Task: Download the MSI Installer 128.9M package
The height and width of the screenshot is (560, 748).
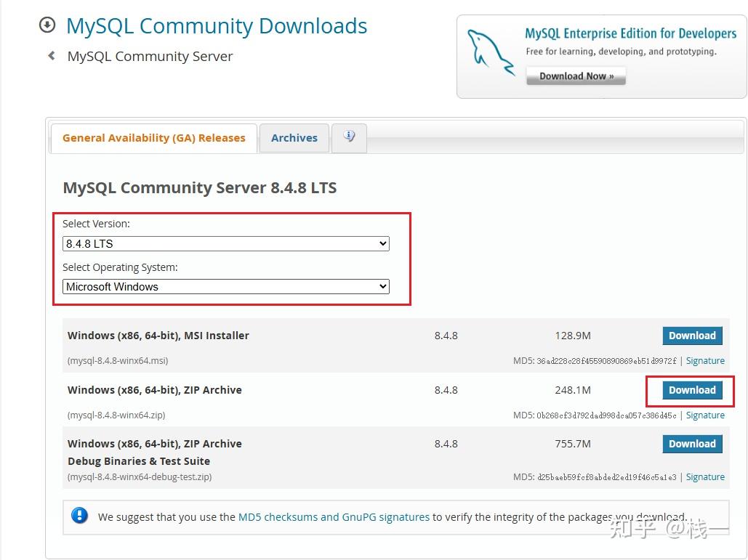Action: coord(692,336)
